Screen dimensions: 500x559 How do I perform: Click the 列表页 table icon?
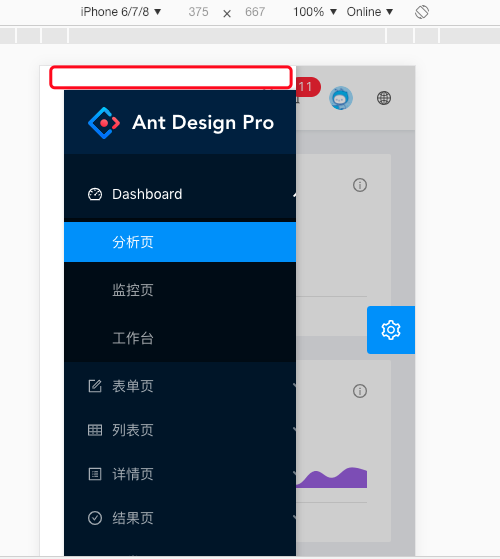(95, 430)
